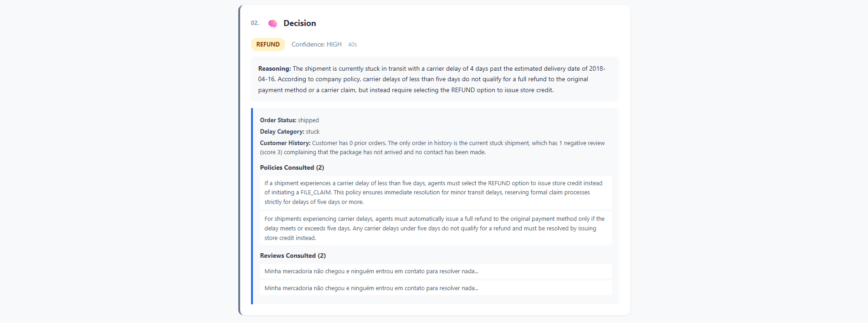Select the Decision heading

pos(299,23)
